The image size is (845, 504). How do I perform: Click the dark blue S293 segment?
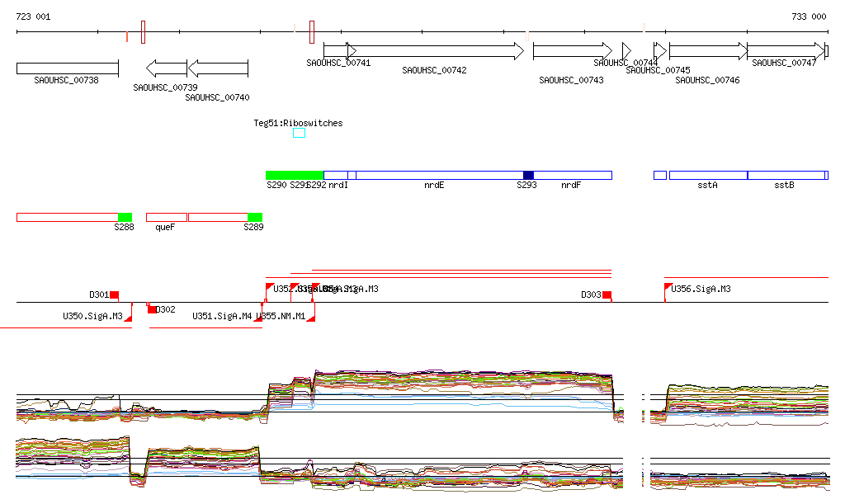point(528,175)
